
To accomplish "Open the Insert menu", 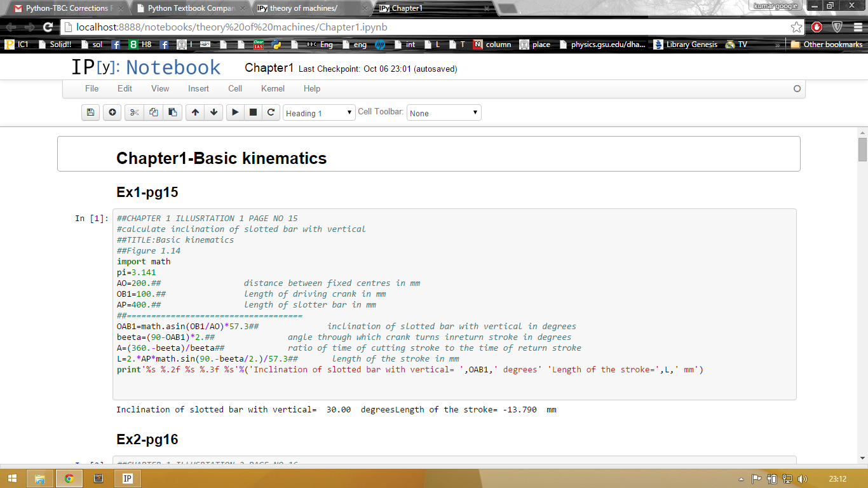I will (x=198, y=88).
